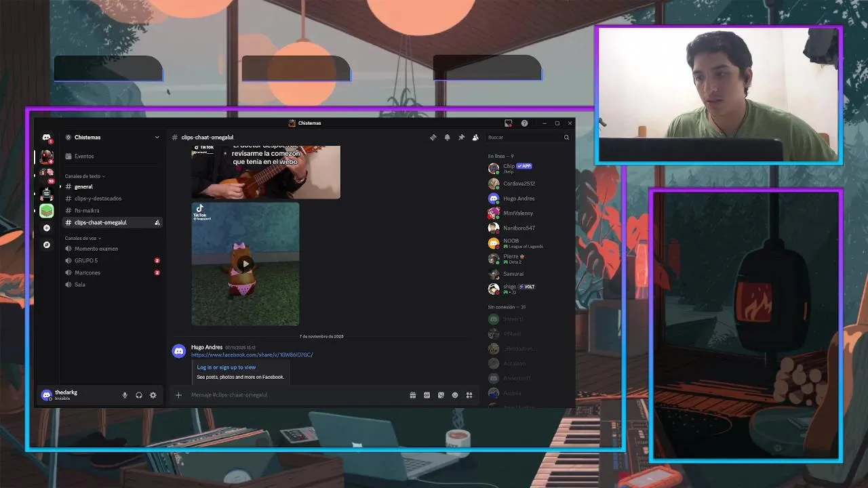Open the Inbox icon in title bar

508,123
